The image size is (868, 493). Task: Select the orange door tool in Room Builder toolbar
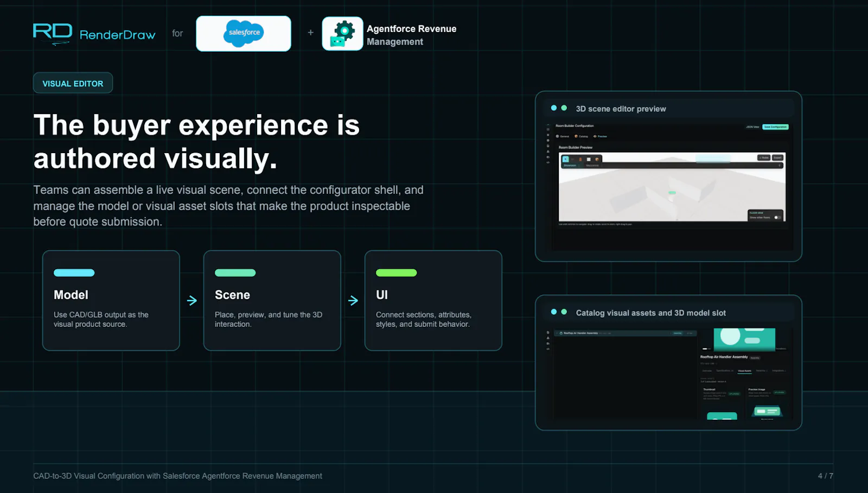(580, 159)
